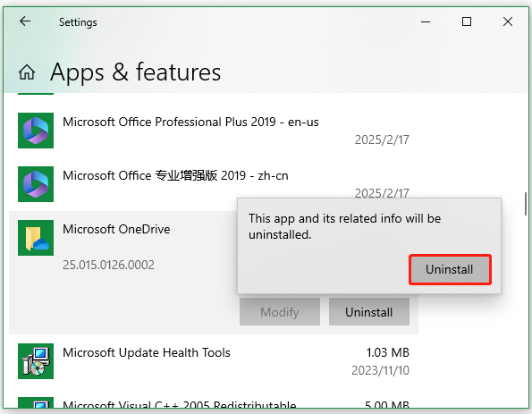Select Microsoft Office Professional Plus 2019 - en-us
Screen dimensions: 532x414
click(x=190, y=122)
